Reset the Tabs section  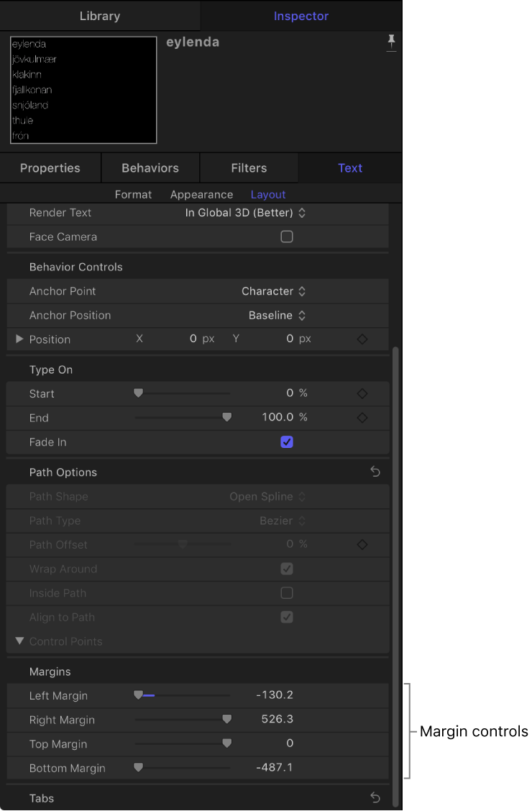[x=375, y=797]
